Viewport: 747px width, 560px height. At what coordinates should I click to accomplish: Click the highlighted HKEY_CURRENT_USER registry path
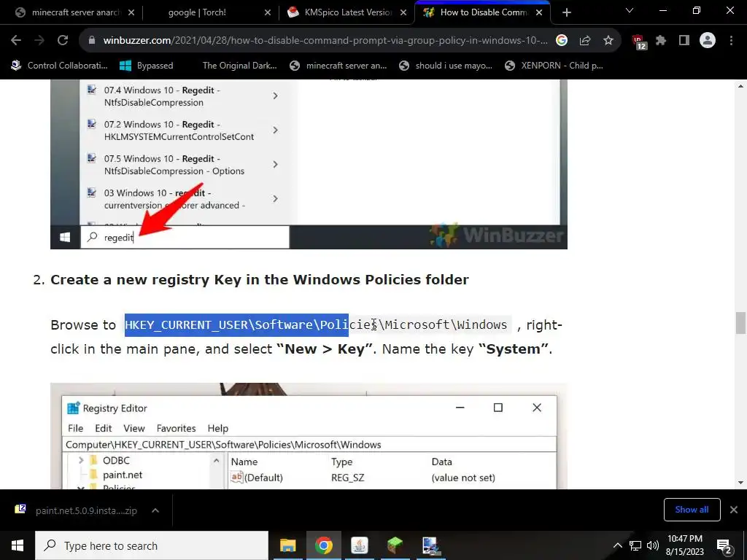(236, 324)
